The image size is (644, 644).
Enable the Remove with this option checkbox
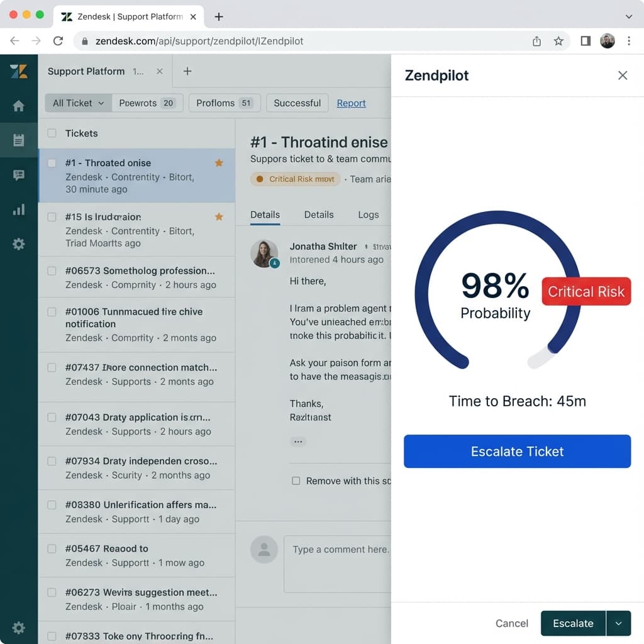[x=295, y=480]
